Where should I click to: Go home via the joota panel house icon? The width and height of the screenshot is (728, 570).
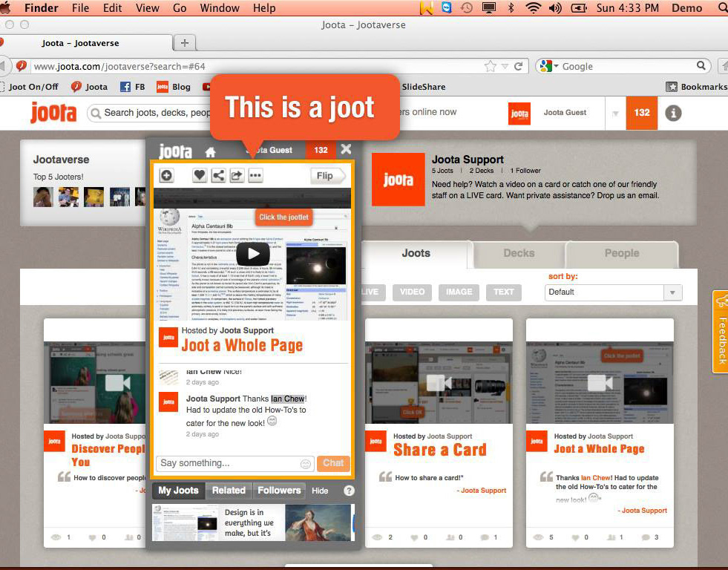click(x=210, y=152)
